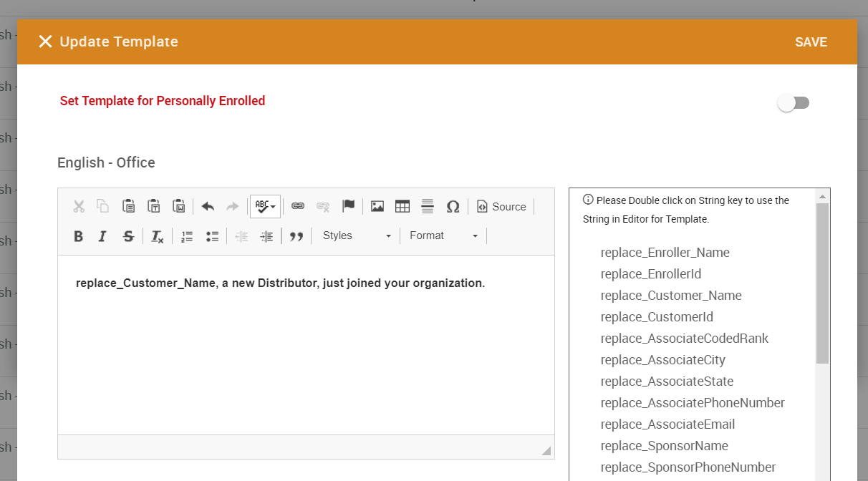This screenshot has width=868, height=481.
Task: Open the special character Omega picker
Action: pyautogui.click(x=453, y=206)
